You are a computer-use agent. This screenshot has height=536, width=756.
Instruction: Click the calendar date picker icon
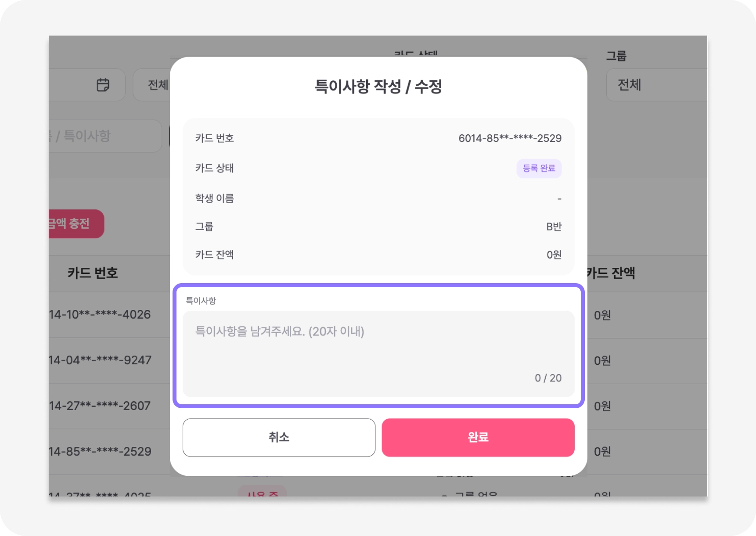[103, 85]
